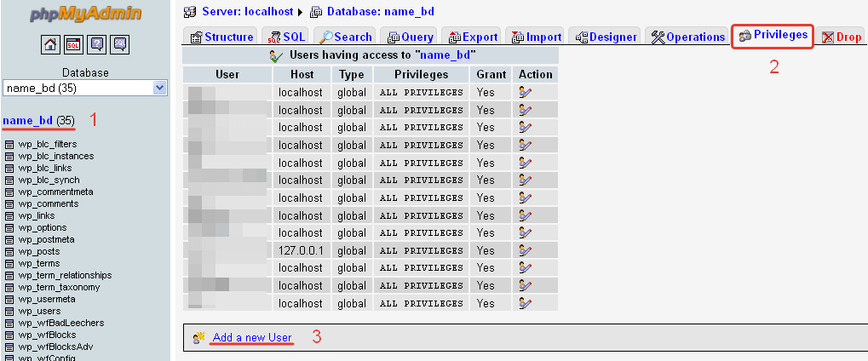
Task: Click the edit privileges icon in last user row
Action: coord(526,303)
